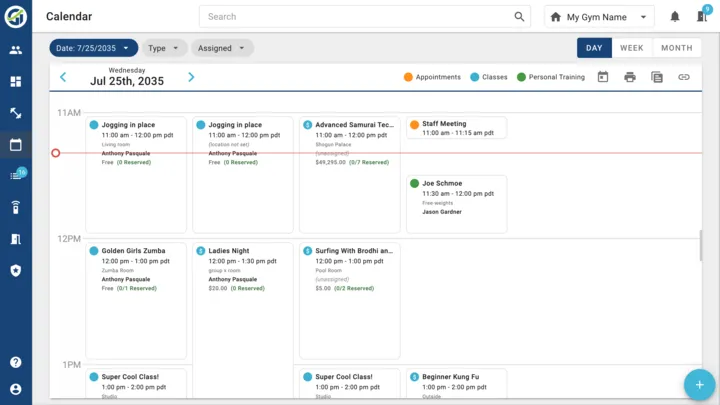Click the current time marker circle
720x405 pixels.
[x=56, y=153]
